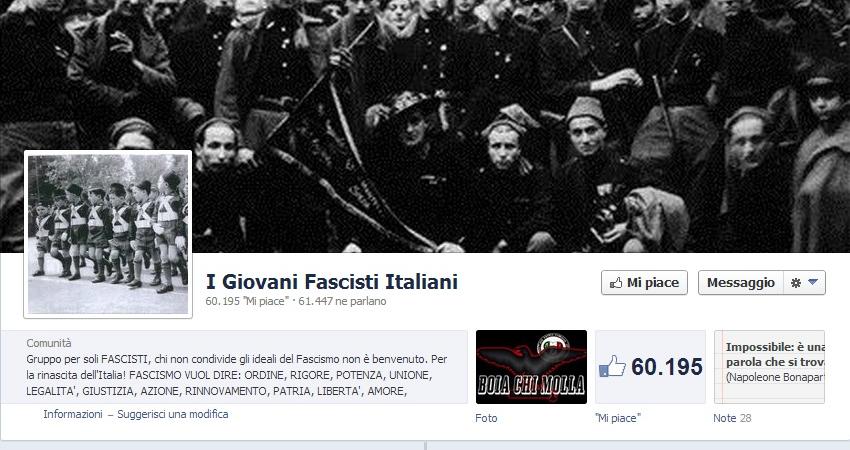Open the 60.195 likes count tile
The image size is (850, 450).
[x=651, y=367]
